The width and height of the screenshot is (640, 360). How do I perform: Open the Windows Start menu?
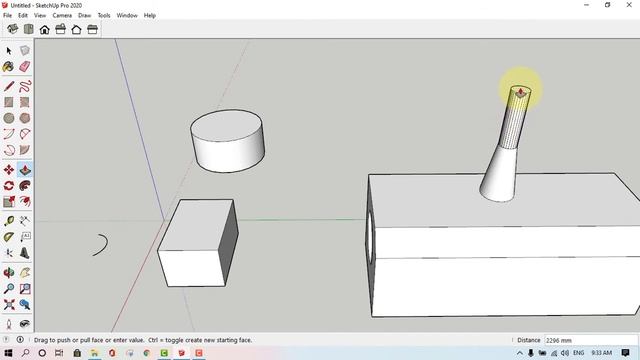click(8, 353)
